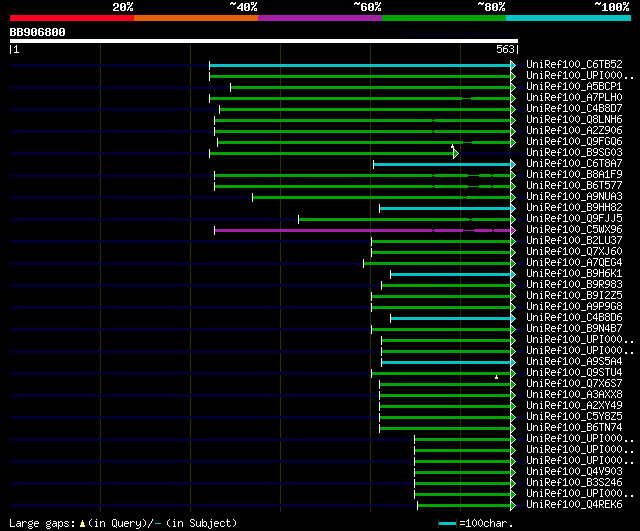Select the UniRef100_Q7XJ60 label
The width and height of the screenshot is (640, 531).
(574, 252)
